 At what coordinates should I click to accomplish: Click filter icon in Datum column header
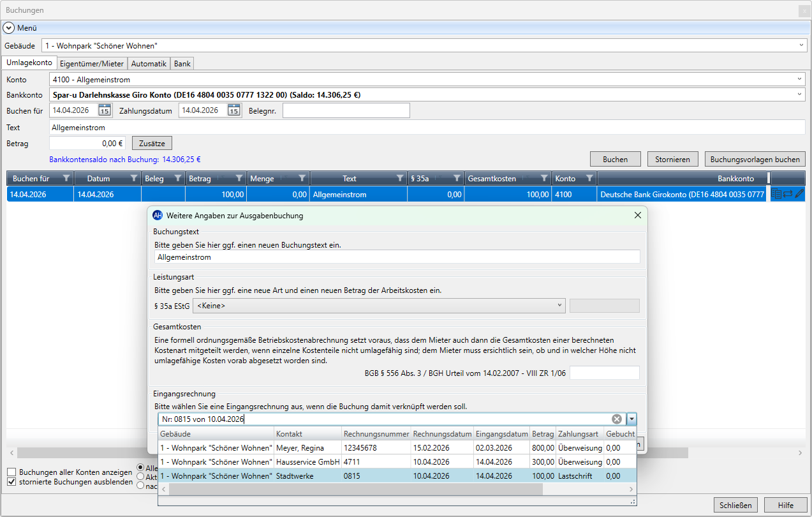(x=133, y=179)
